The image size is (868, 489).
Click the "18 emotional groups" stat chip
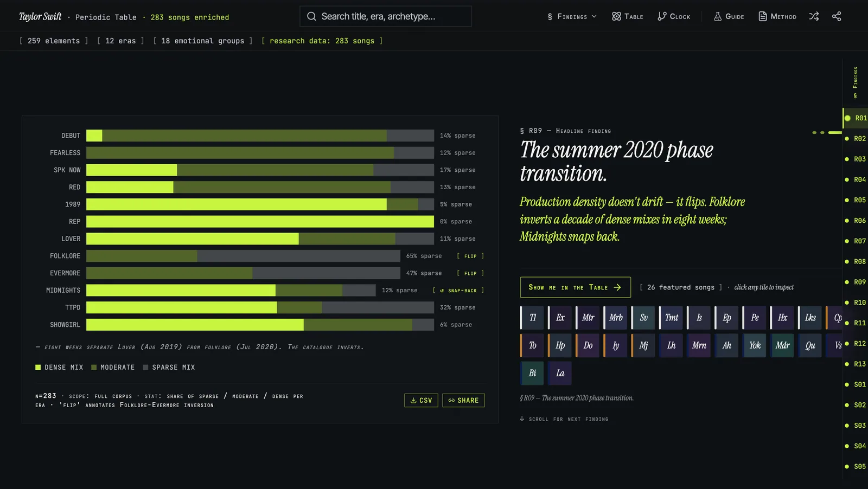[203, 41]
